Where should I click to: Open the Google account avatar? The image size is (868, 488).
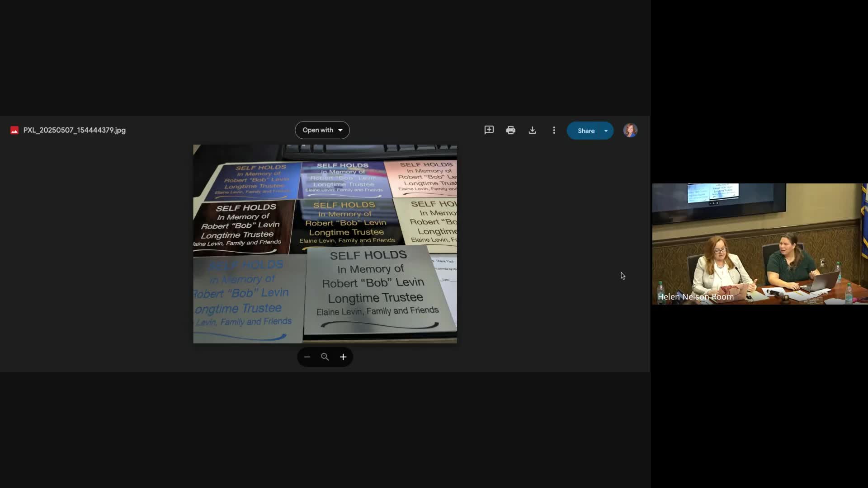630,130
